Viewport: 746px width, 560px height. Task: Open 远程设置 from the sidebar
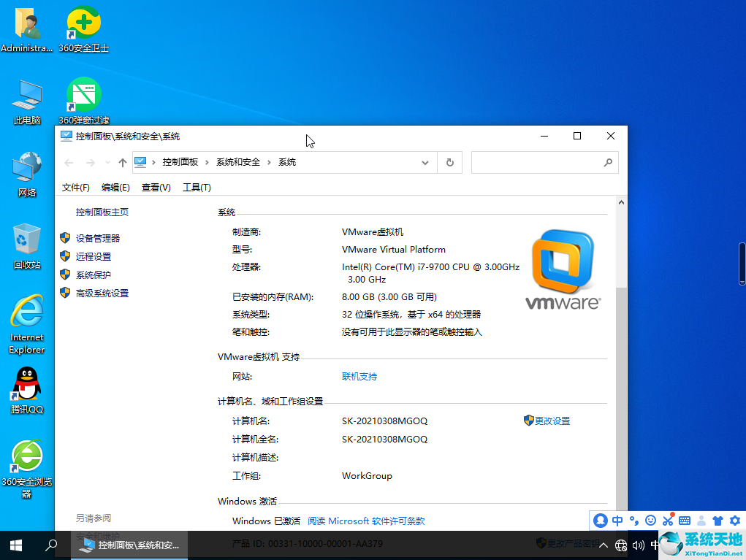pos(94,257)
